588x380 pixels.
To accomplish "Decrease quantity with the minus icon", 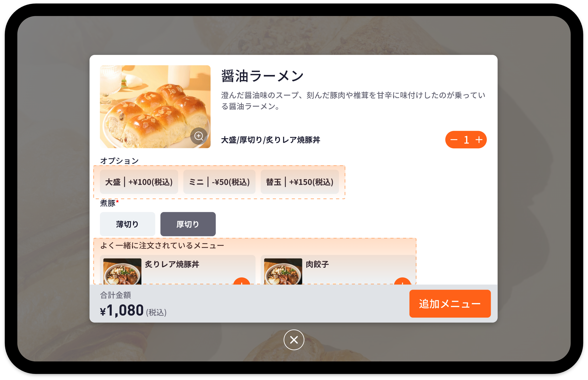I will coord(454,140).
